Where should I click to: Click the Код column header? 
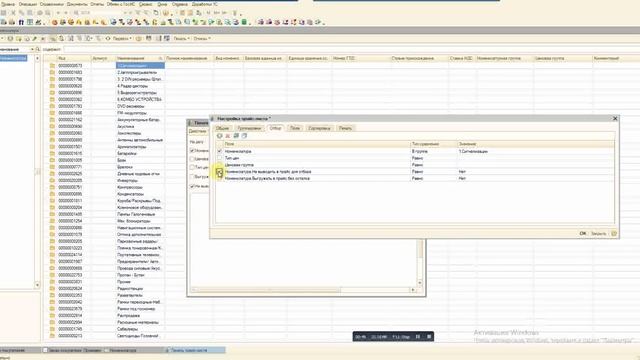click(x=73, y=58)
